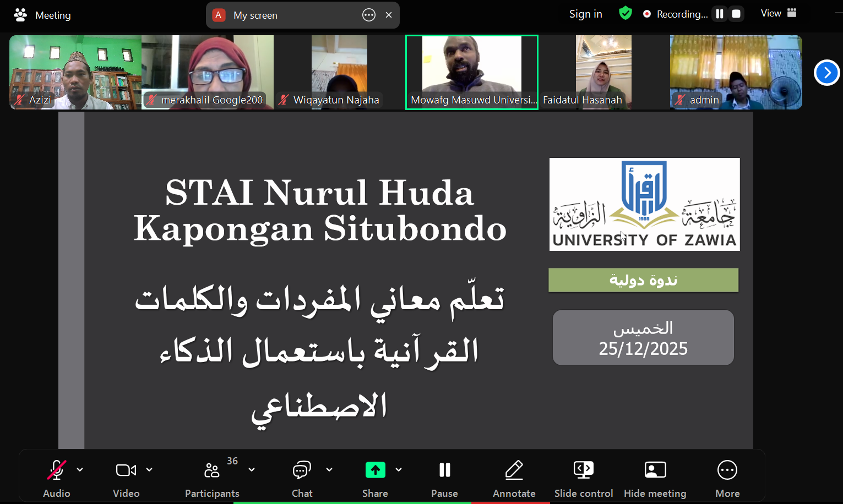This screenshot has height=504, width=843.
Task: Expand the audio settings arrow
Action: (80, 470)
